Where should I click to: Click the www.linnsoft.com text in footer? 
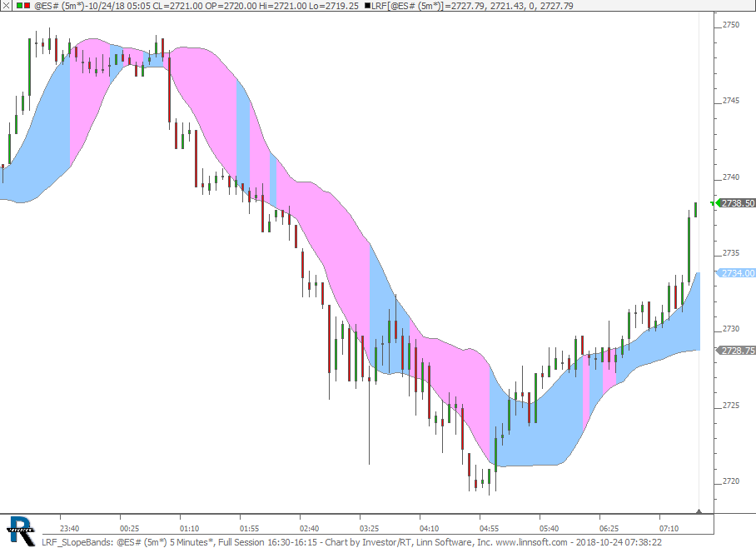pyautogui.click(x=531, y=542)
